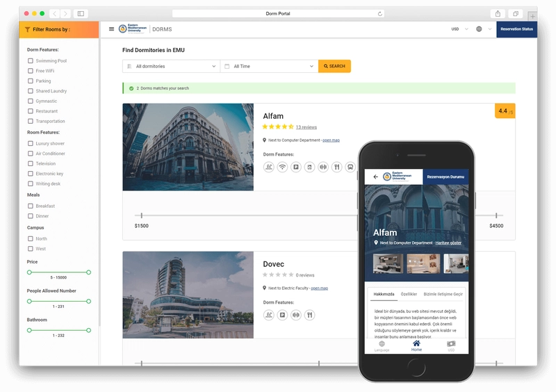
Task: Open the All Time date dropdown
Action: click(x=269, y=66)
